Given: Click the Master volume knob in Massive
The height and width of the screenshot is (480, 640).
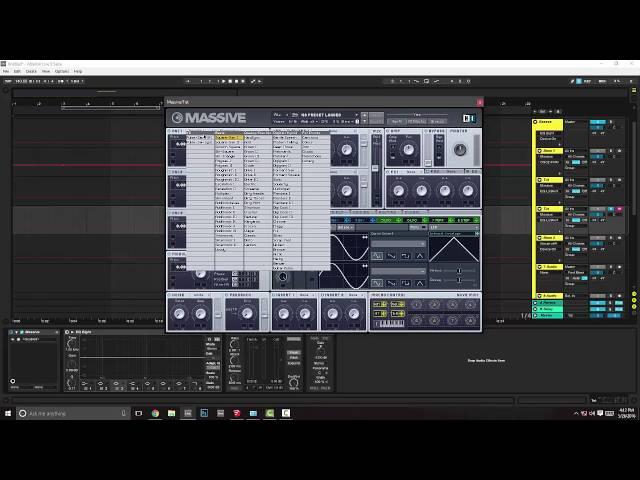Looking at the screenshot, I should tap(460, 150).
